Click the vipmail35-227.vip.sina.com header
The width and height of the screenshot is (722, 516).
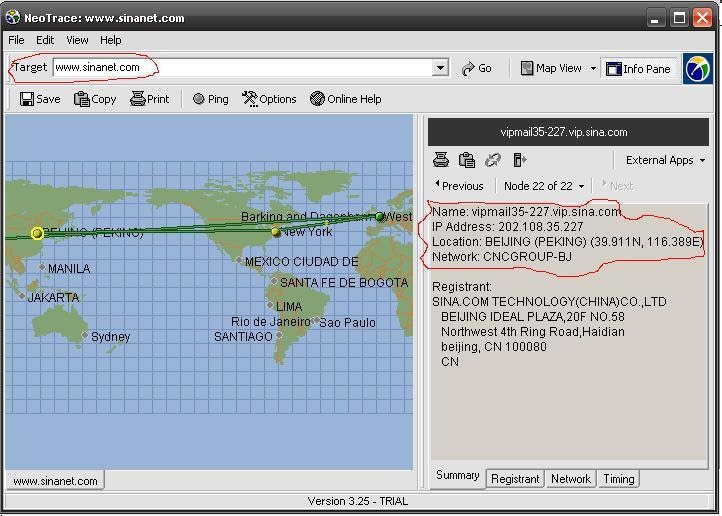[568, 132]
